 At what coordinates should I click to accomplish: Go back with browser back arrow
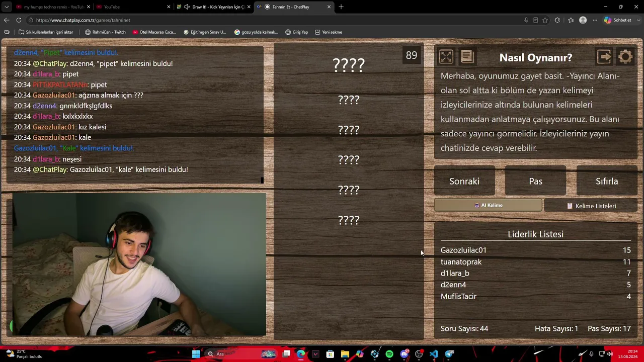7,20
